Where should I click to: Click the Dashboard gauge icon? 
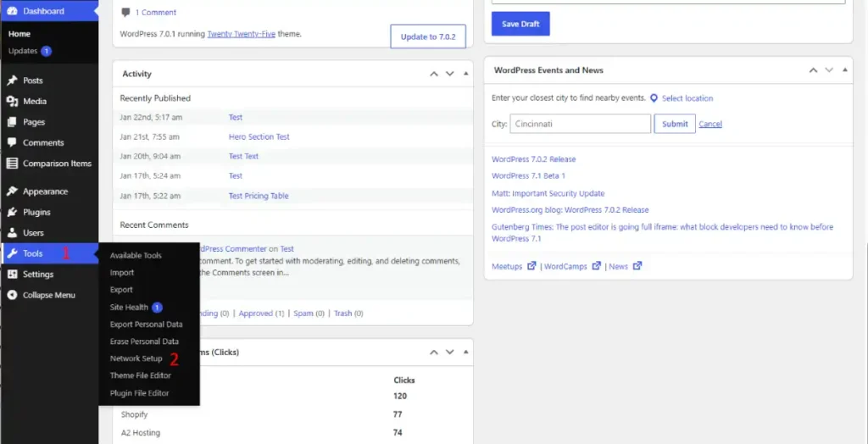(x=12, y=11)
